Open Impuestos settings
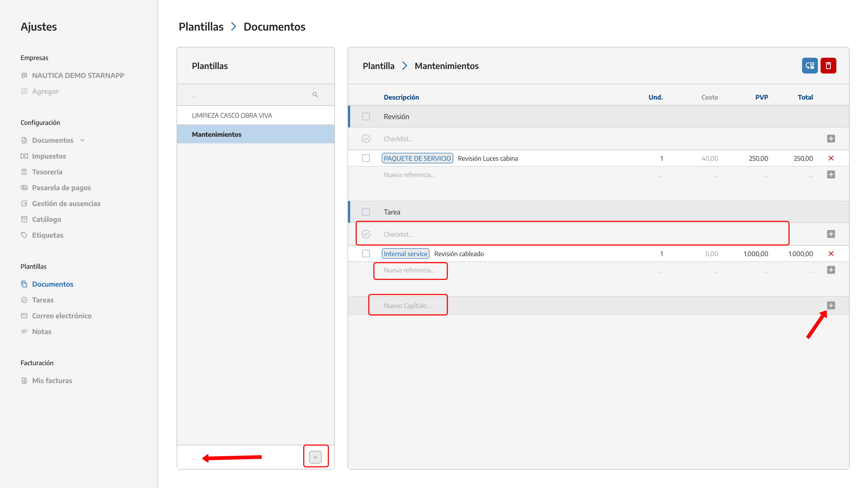 pyautogui.click(x=49, y=156)
